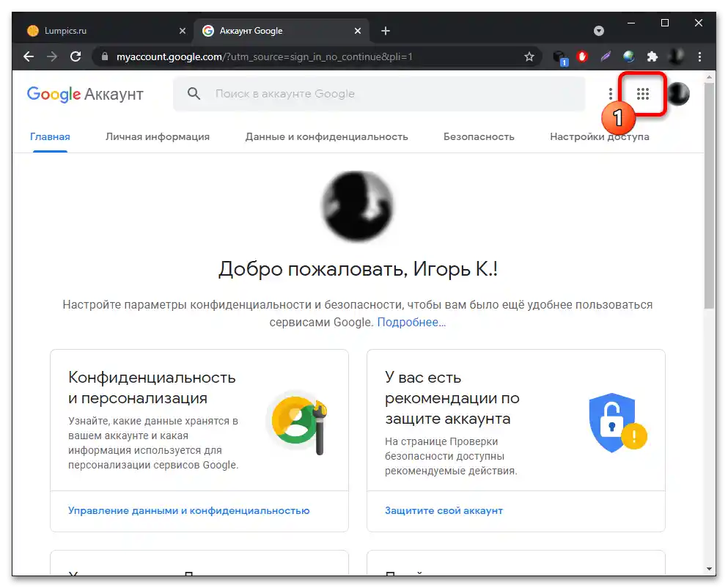Click the scrollbar down arrow
Viewport: 728px width, 588px height.
point(709,569)
